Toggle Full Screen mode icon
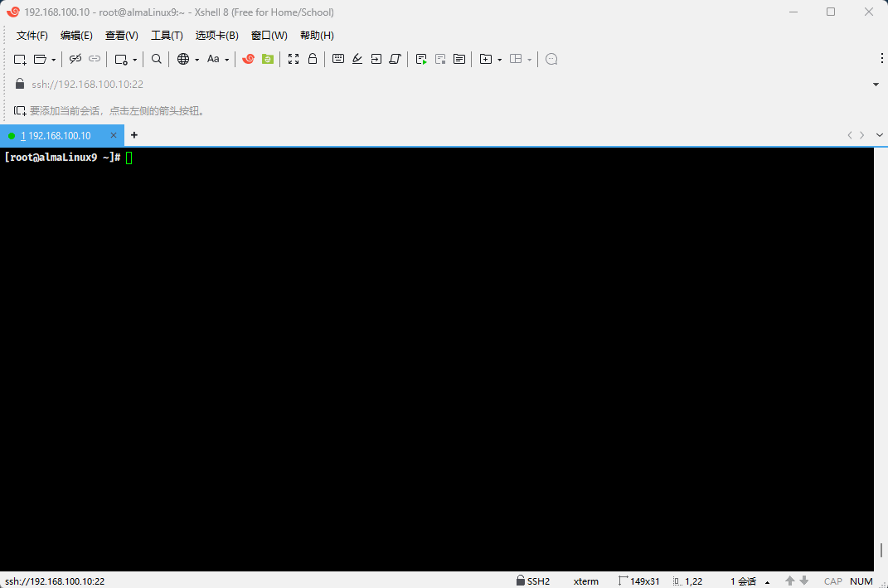888x588 pixels. coord(294,59)
